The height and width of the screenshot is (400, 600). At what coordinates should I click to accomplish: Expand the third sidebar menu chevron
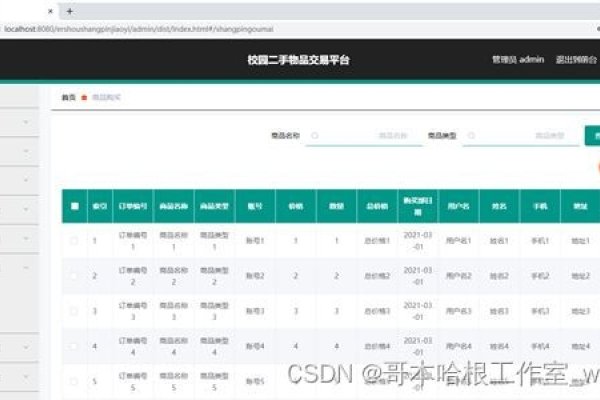[26, 180]
